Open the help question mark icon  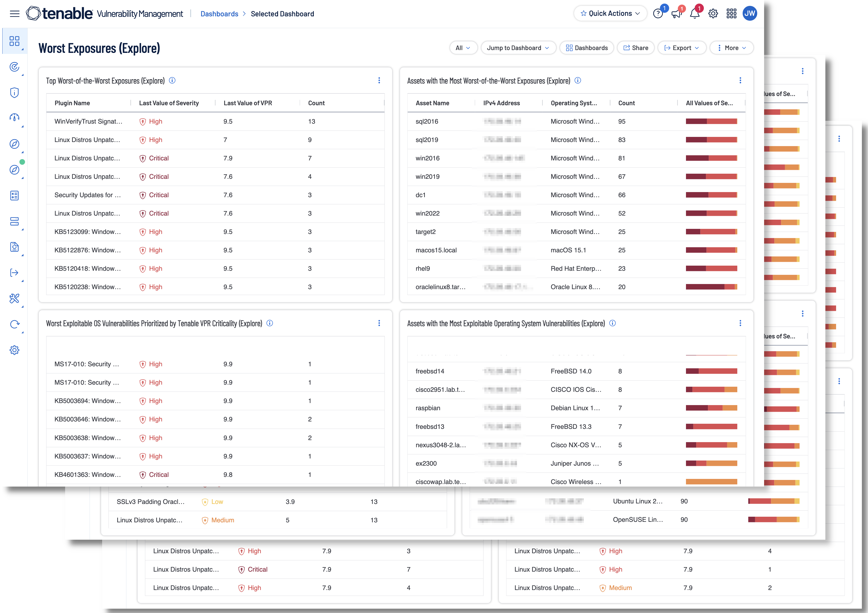658,14
